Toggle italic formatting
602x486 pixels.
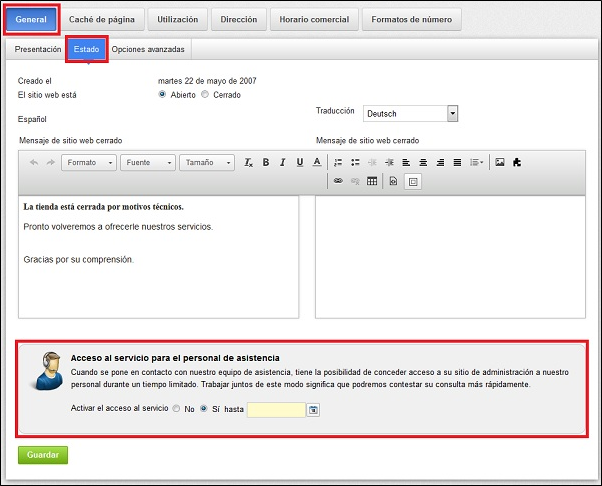pyautogui.click(x=283, y=162)
